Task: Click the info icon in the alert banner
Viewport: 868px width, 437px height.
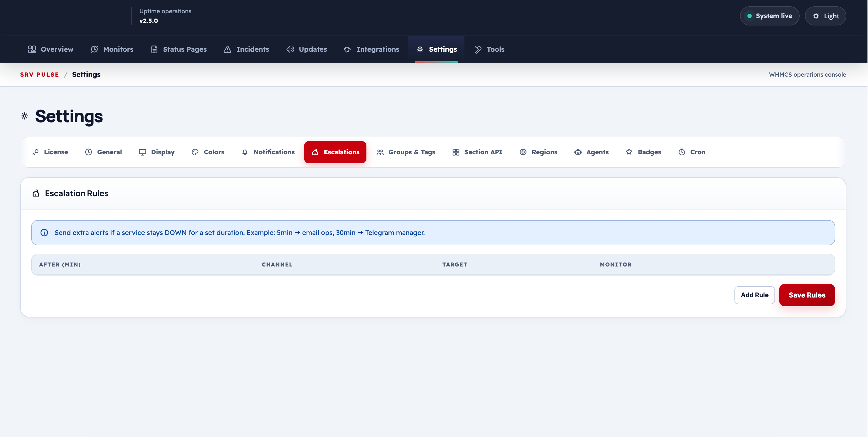Action: coord(44,233)
